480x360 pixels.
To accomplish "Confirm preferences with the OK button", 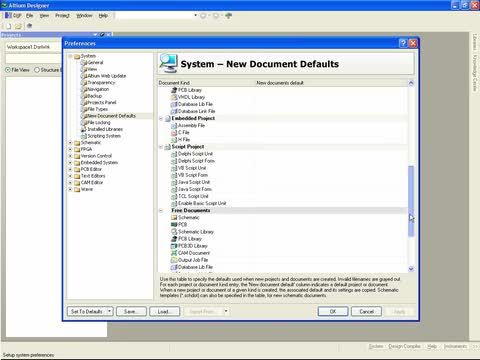I will tap(333, 311).
